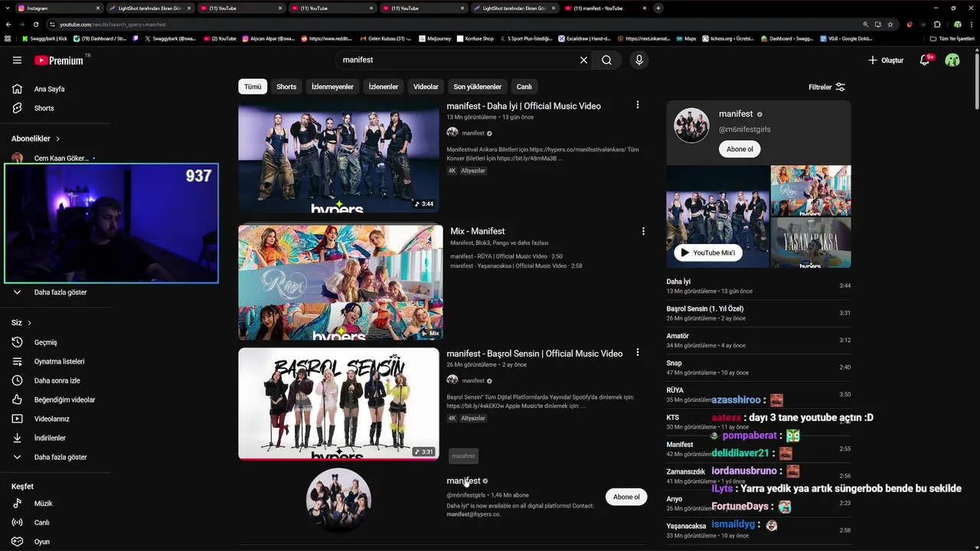
Task: Open Ana Sayfa in the sidebar
Action: click(x=49, y=89)
